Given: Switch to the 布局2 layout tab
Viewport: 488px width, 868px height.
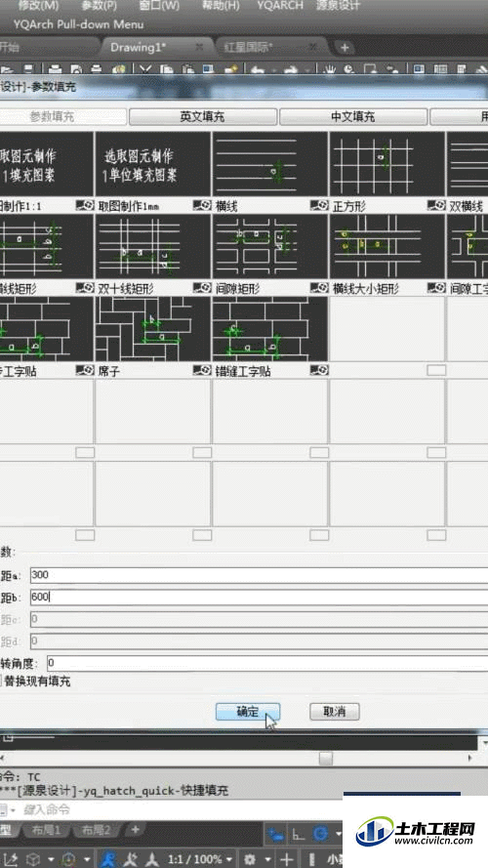Looking at the screenshot, I should [97, 830].
